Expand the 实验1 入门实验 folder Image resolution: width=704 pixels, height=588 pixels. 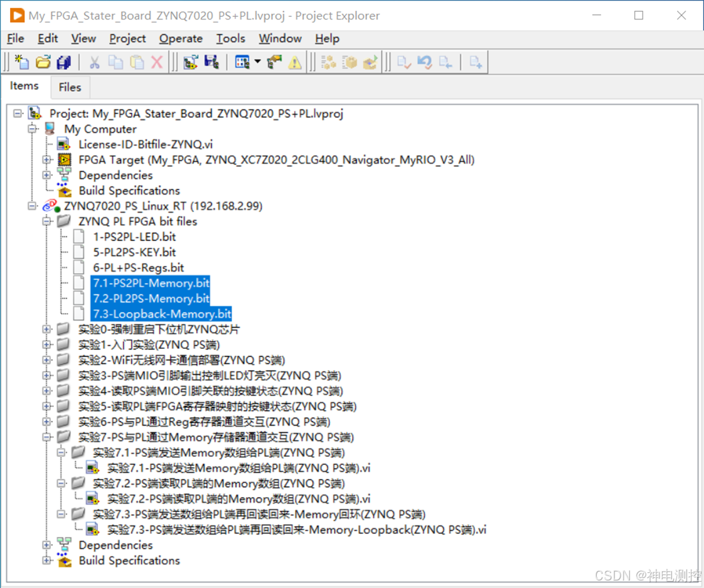coord(46,345)
